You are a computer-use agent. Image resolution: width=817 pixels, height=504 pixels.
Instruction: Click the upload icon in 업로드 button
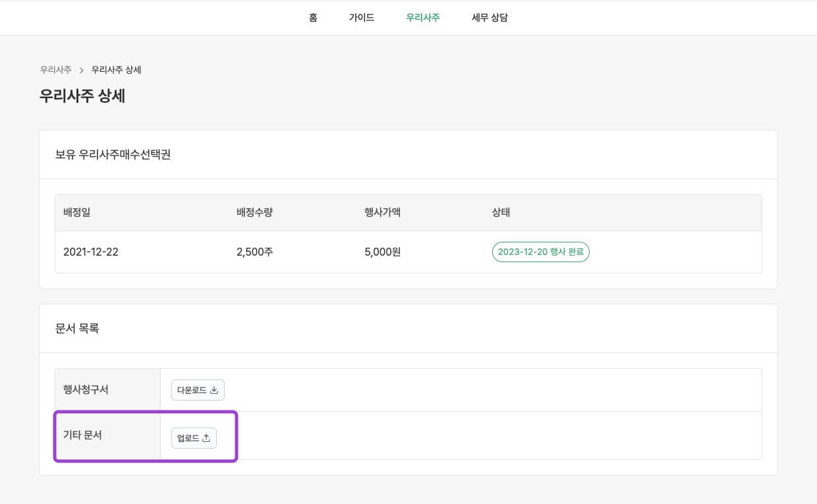pyautogui.click(x=206, y=438)
